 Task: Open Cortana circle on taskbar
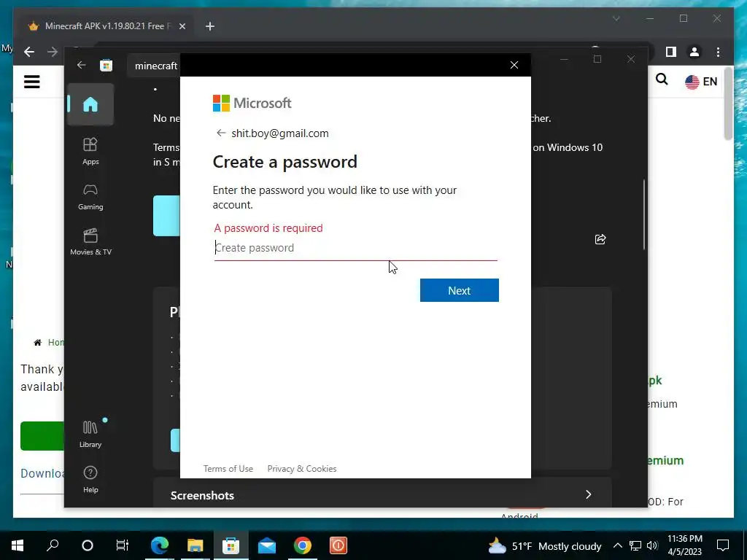[x=88, y=545]
